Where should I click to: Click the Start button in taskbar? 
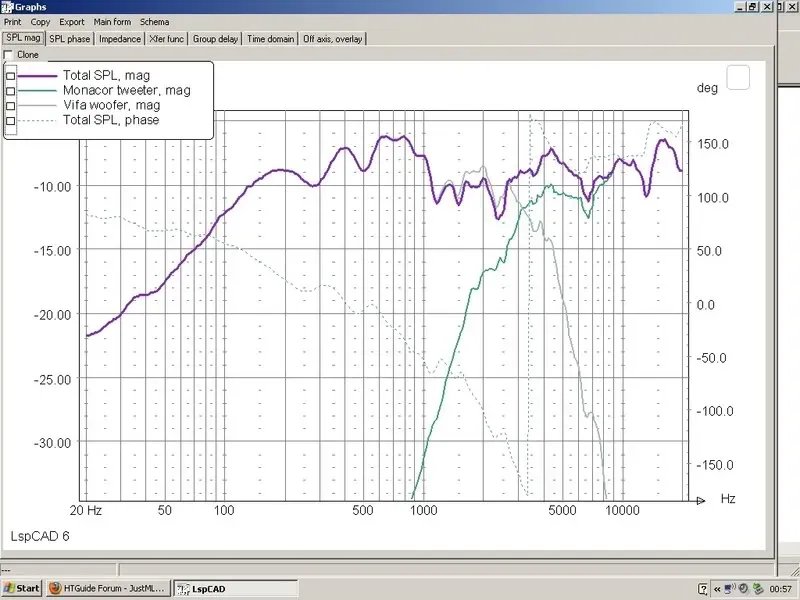[22, 588]
